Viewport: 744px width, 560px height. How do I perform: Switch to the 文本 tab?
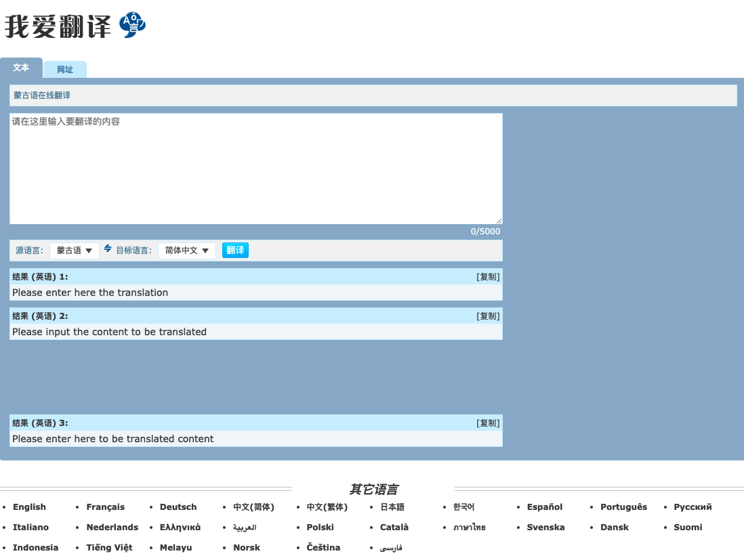click(21, 68)
